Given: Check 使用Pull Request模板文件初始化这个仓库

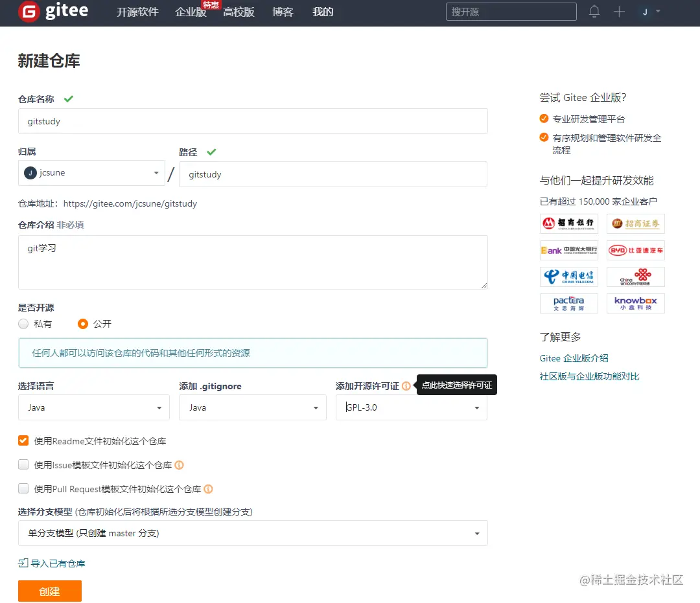Looking at the screenshot, I should click(23, 489).
